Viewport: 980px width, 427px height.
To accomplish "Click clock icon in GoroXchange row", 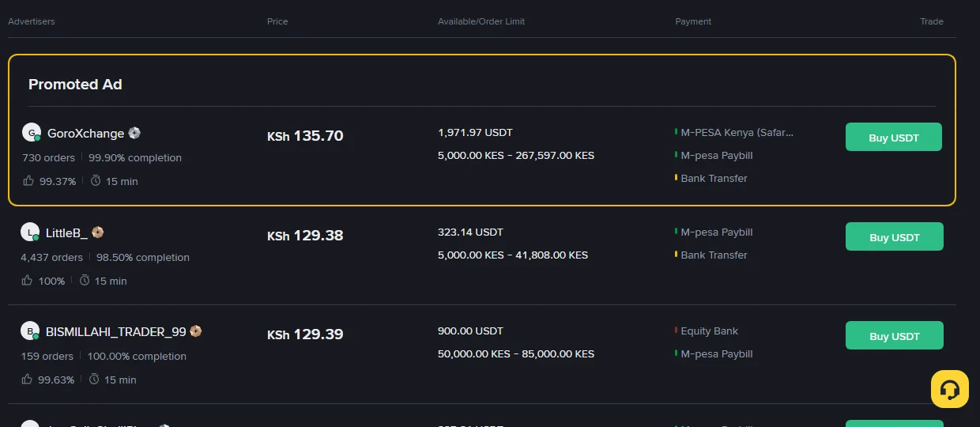I will [x=96, y=181].
